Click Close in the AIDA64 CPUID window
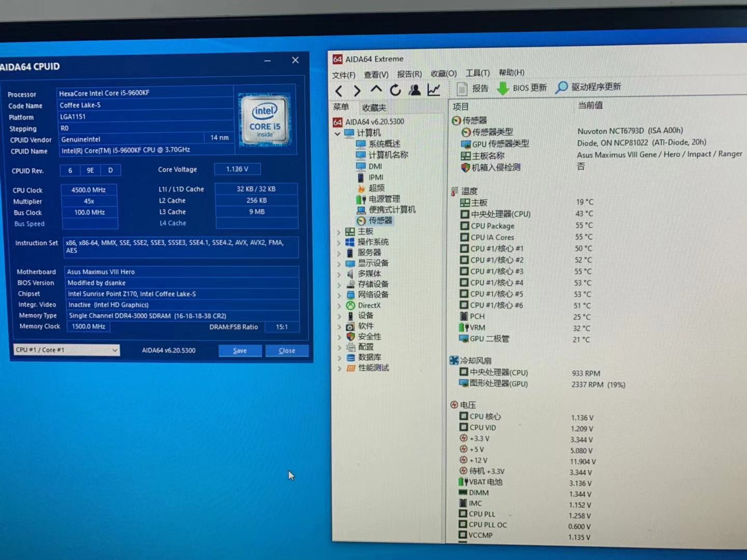 [x=286, y=351]
